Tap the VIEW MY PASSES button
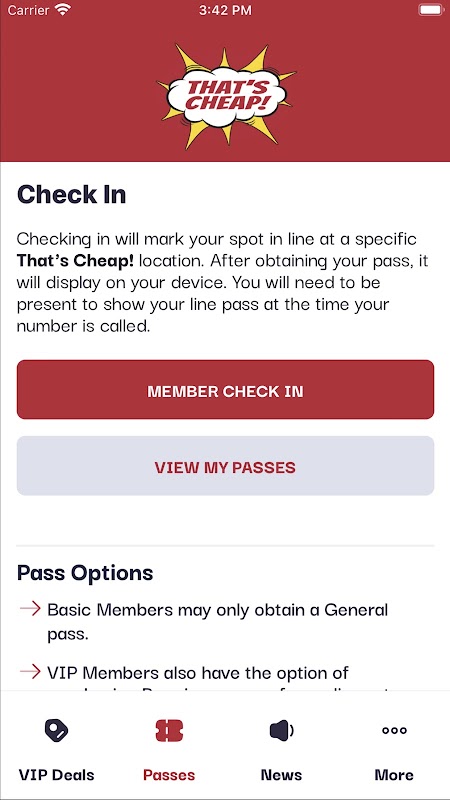450x800 pixels. (x=225, y=466)
